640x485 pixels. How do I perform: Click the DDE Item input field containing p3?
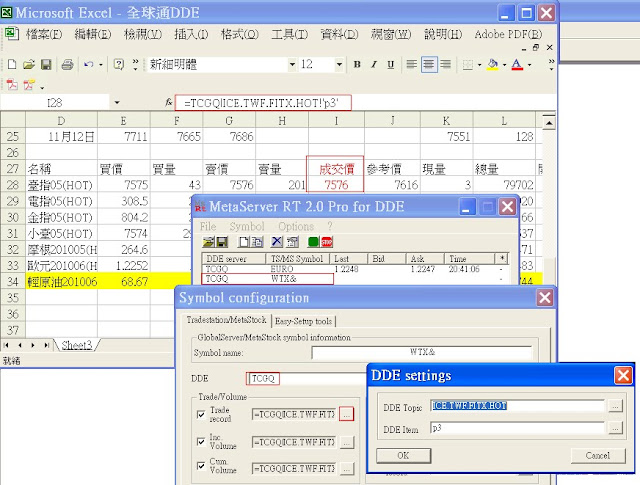pyautogui.click(x=517, y=428)
